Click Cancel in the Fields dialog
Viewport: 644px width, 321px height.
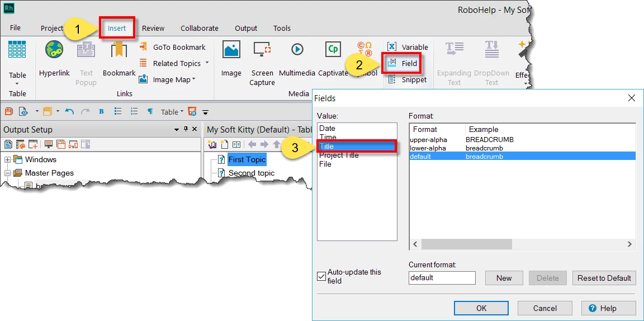pyautogui.click(x=545, y=308)
